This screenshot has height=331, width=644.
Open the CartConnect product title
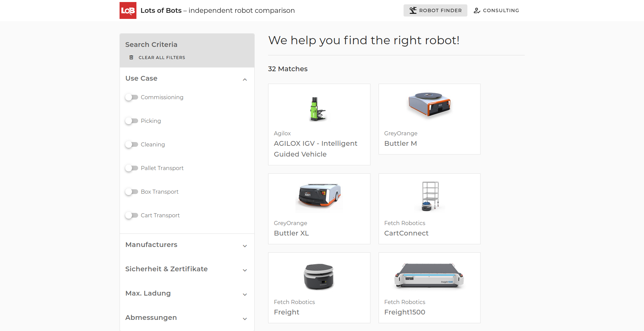406,233
